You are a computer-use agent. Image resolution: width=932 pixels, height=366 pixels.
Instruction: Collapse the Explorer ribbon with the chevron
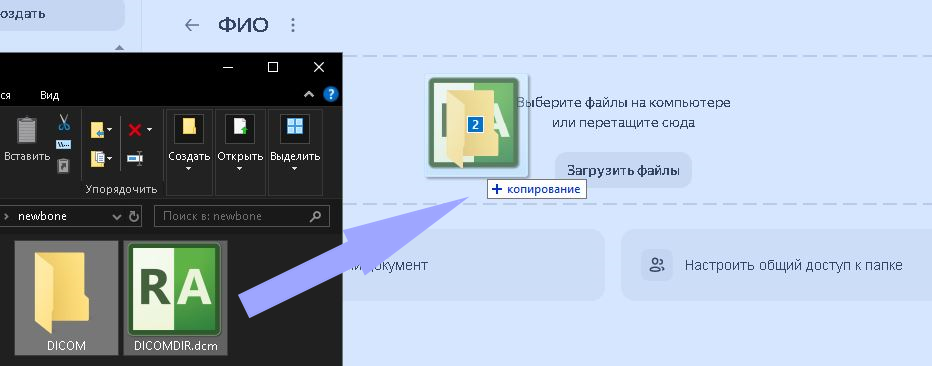(309, 94)
